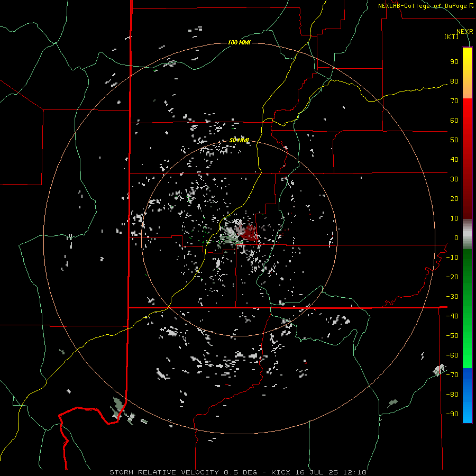Click the 60 value on velocity scale

(454, 121)
